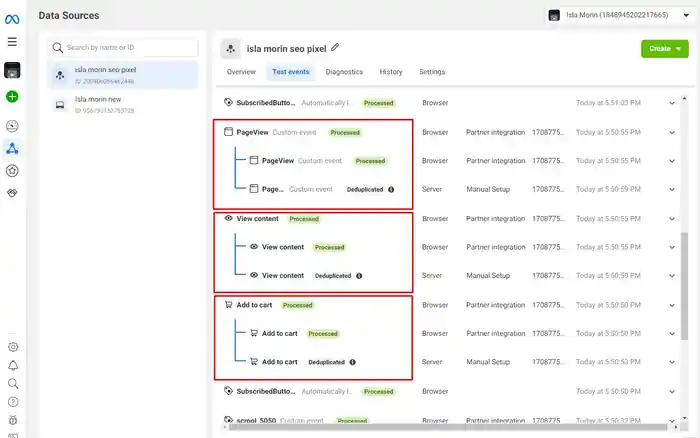Click the Deduplicated label on Add to cart row

(x=326, y=362)
